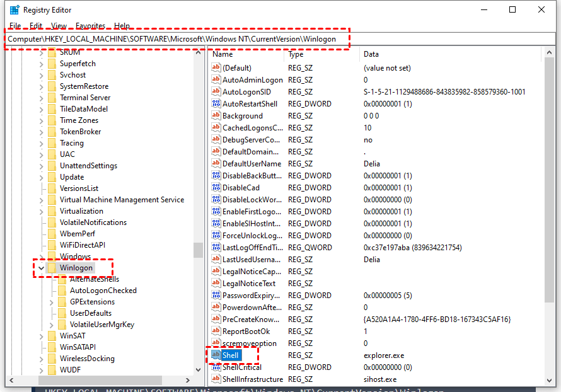Click tree pane scroll-down arrow
The width and height of the screenshot is (561, 392).
point(198,370)
